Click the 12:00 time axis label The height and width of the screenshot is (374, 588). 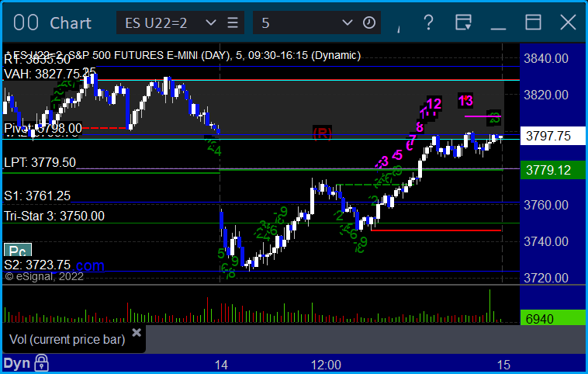pos(326,365)
